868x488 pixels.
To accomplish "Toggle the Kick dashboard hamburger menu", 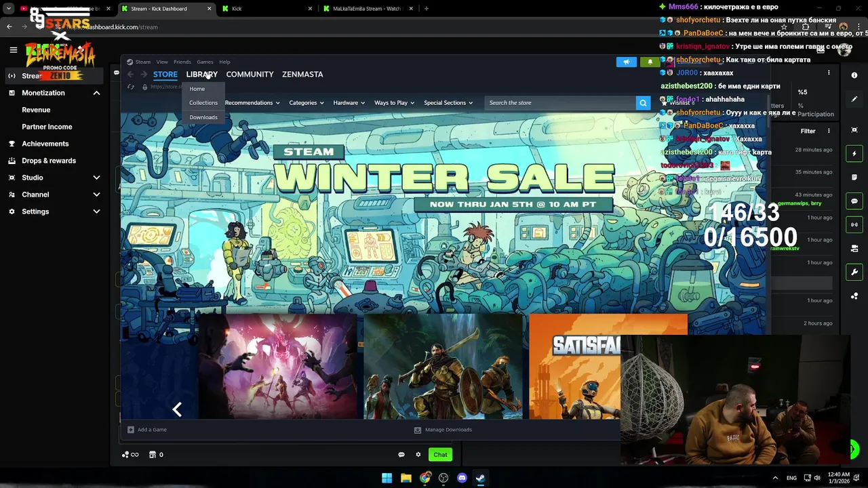I will (13, 49).
